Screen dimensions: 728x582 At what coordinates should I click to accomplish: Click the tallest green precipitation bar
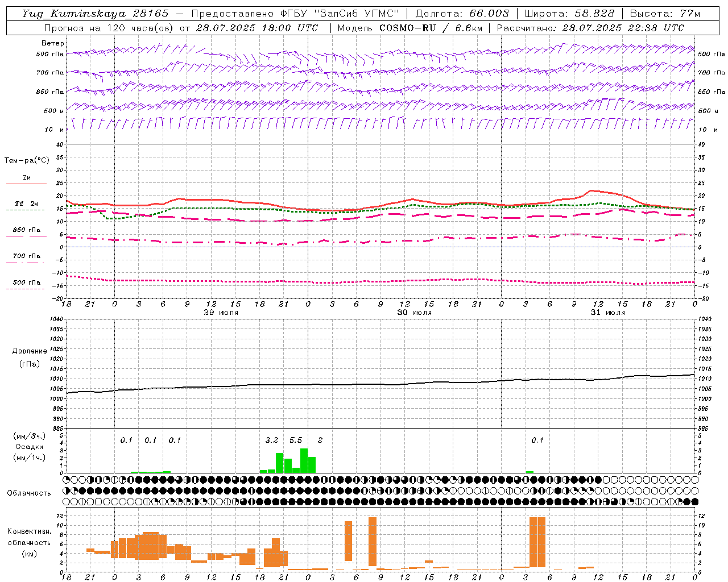point(304,460)
